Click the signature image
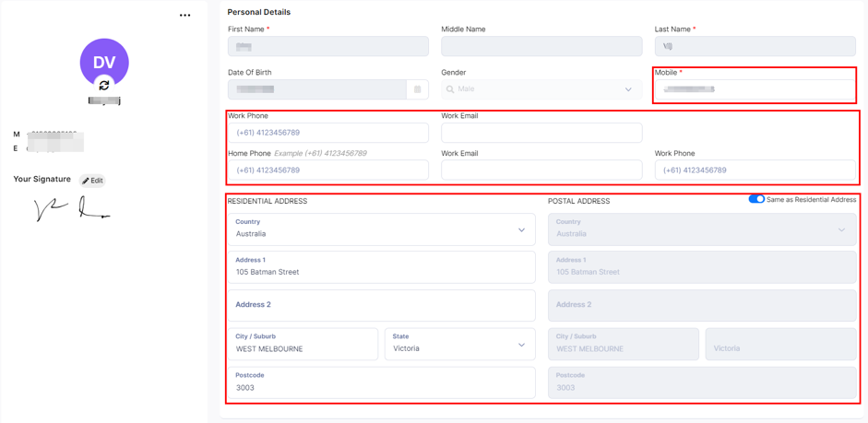 pyautogui.click(x=72, y=209)
